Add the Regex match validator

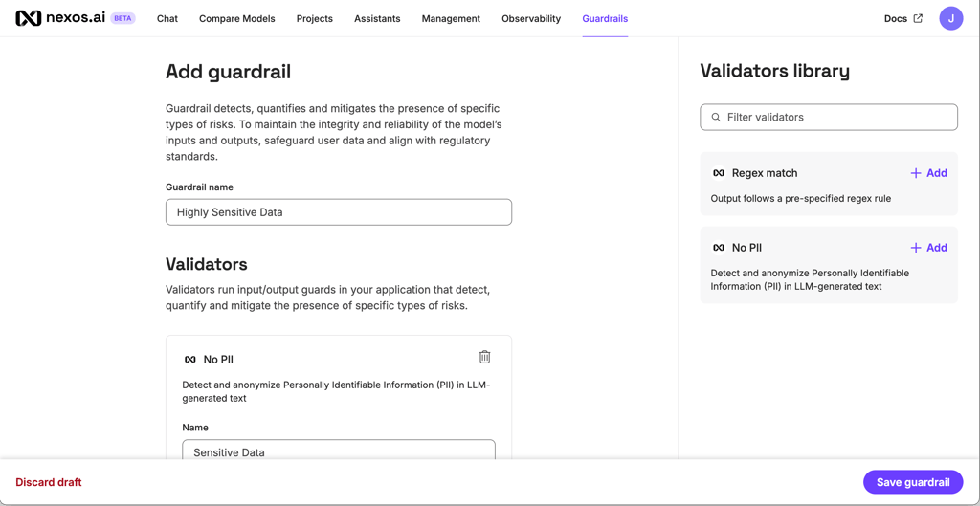pos(928,173)
